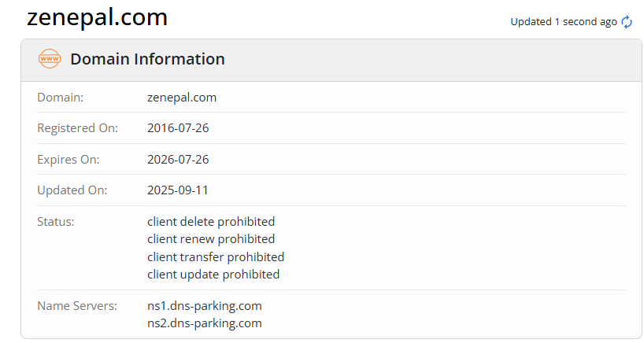Select the domain value zenepal.com
Viewport: 644px width, 343px height.
(182, 98)
